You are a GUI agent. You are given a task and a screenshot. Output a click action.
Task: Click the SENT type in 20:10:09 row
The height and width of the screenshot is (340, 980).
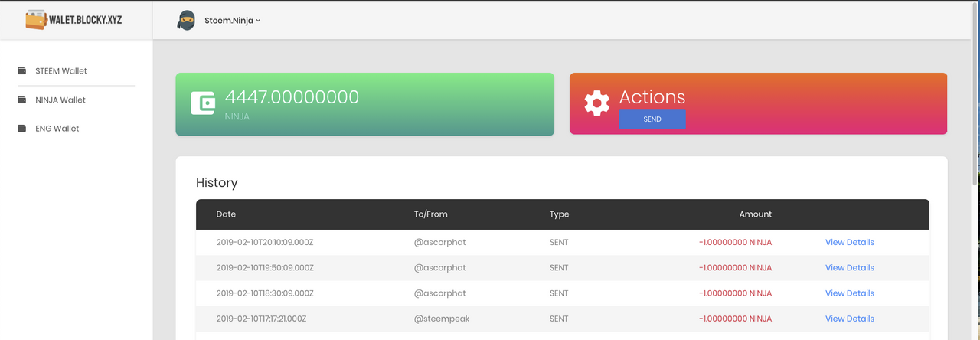click(x=559, y=242)
